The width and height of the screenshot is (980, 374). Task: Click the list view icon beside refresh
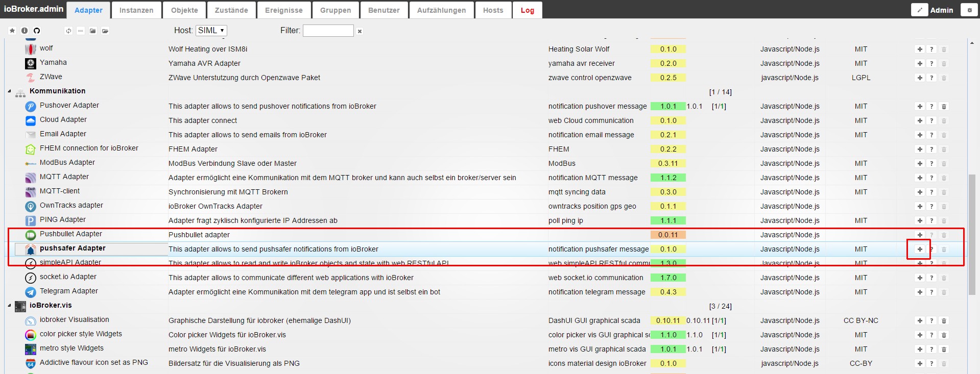pyautogui.click(x=81, y=31)
